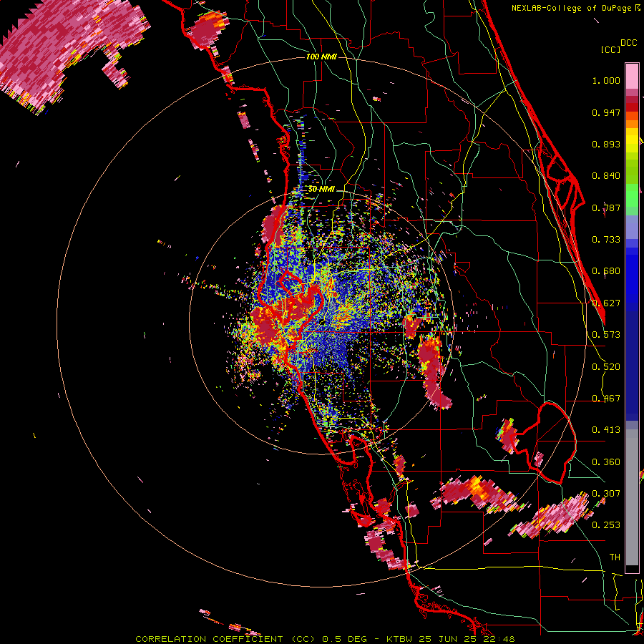Click the 100 NMI range ring label

click(321, 57)
